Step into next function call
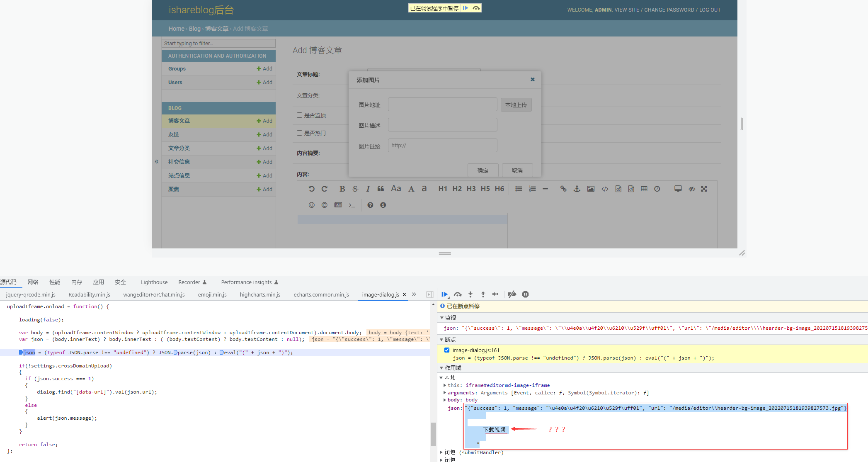This screenshot has width=868, height=462. click(x=470, y=294)
